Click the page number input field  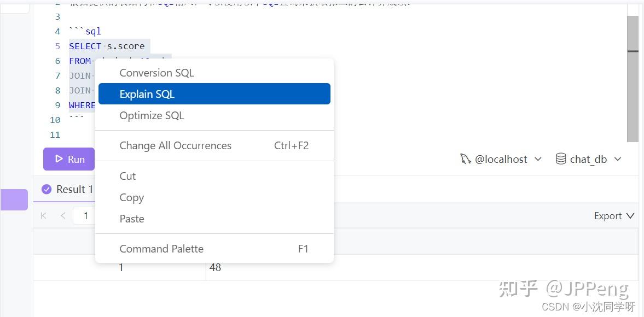[85, 215]
